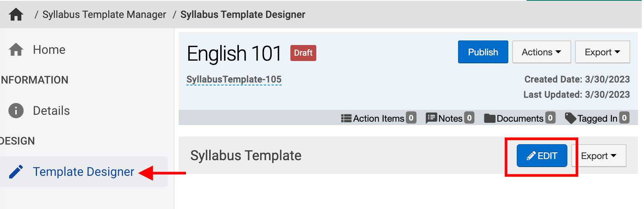Click the Details info icon

16,111
